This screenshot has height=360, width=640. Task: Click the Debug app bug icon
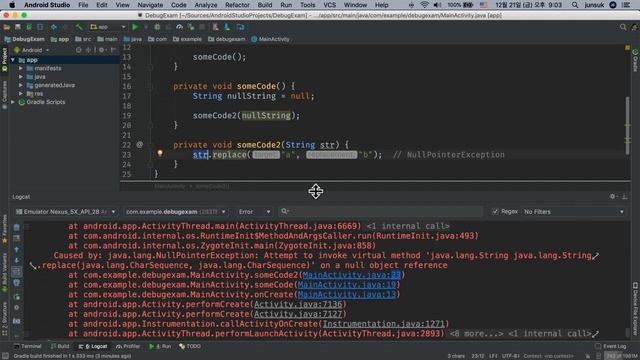coord(157,27)
